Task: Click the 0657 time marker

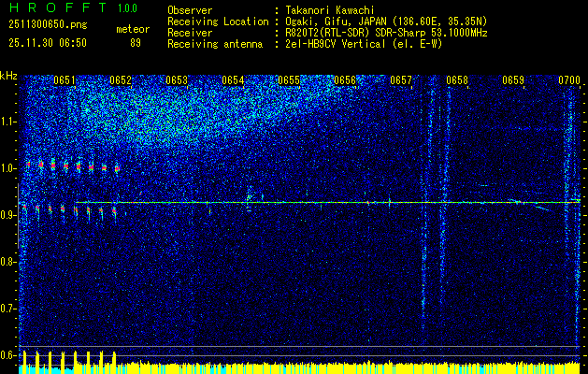Action: click(x=401, y=80)
